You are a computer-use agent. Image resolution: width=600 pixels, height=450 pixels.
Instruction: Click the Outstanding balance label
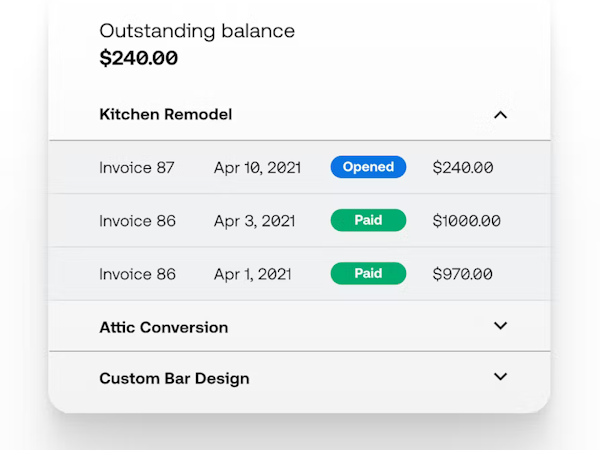(x=197, y=31)
